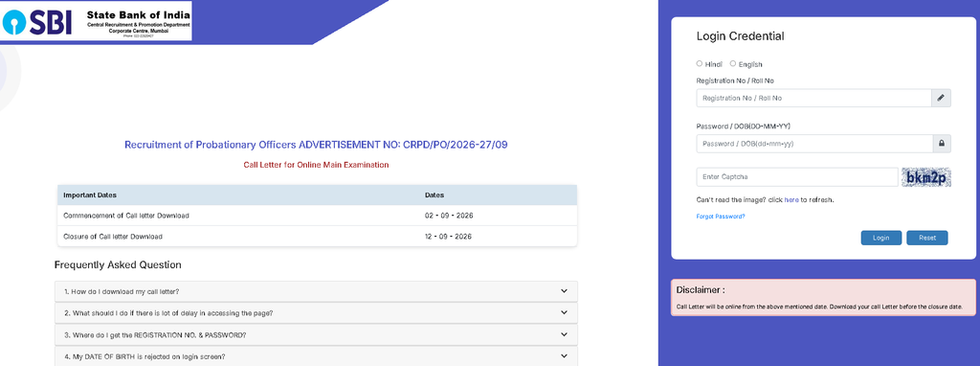Image resolution: width=980 pixels, height=366 pixels.
Task: Click "here" link to refresh captcha
Action: 791,200
